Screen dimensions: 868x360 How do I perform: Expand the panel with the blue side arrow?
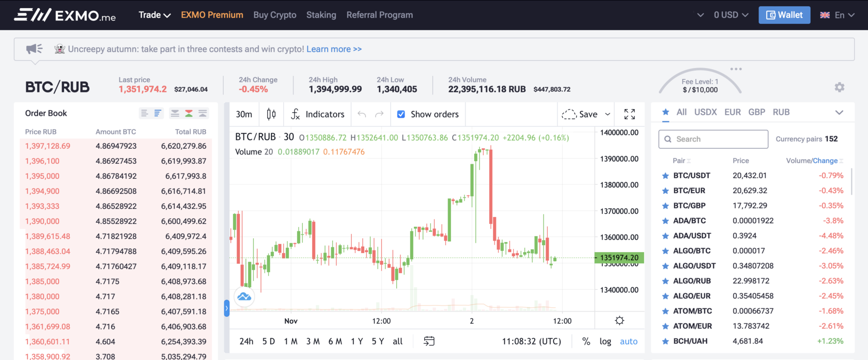[x=226, y=308]
